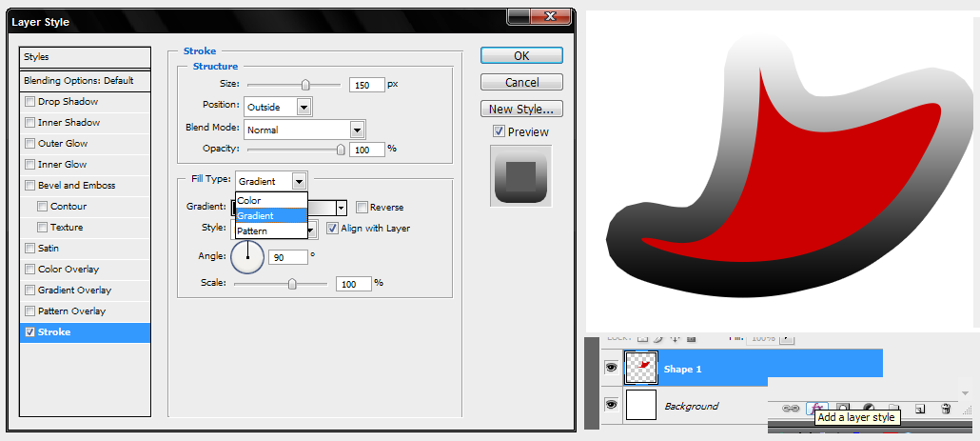980x441 pixels.
Task: Open the gradient picker dropdown arrow
Action: pyautogui.click(x=341, y=207)
